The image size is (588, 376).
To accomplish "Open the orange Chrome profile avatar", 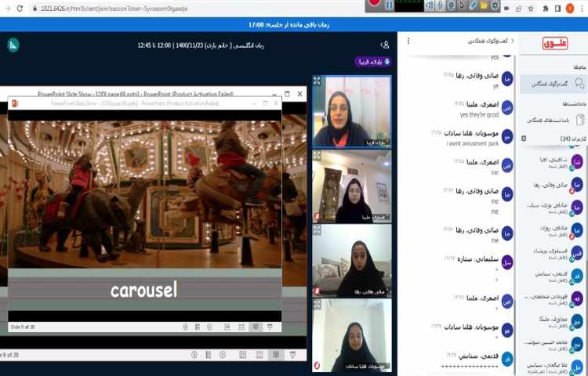I will [570, 9].
